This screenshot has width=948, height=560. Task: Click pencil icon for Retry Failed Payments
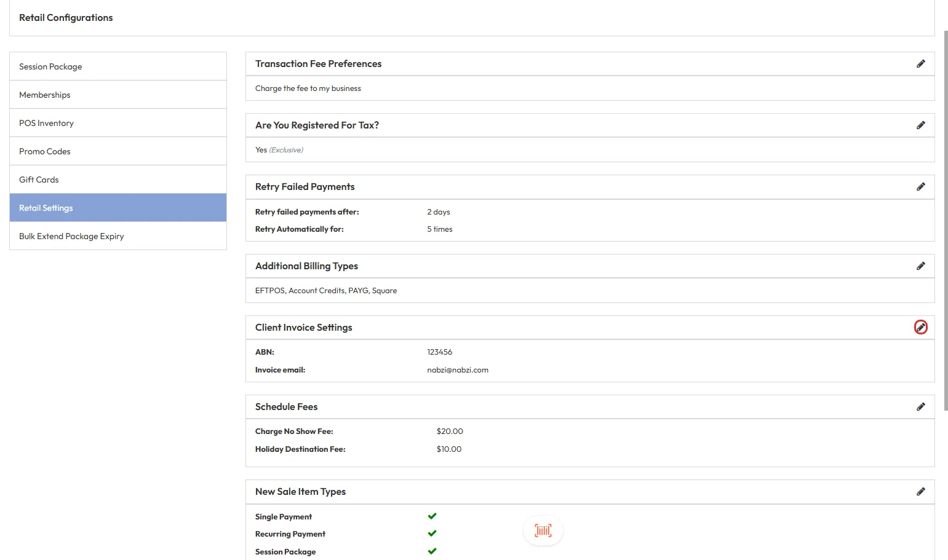click(x=920, y=187)
